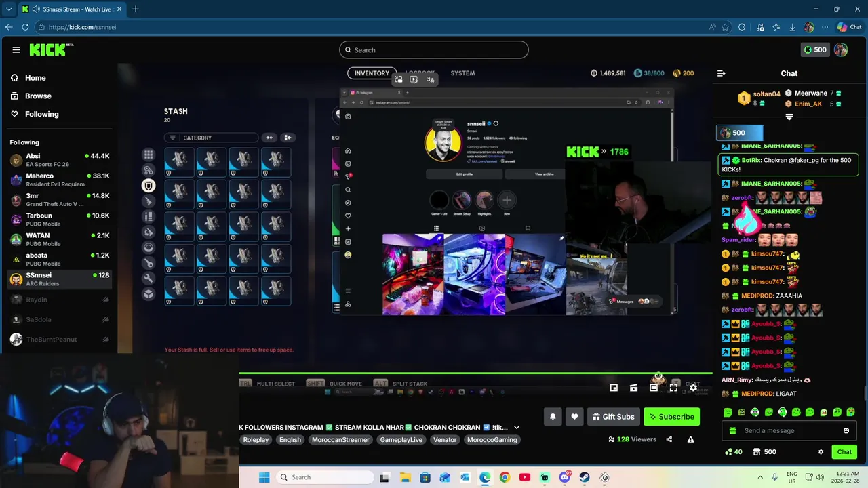The image size is (868, 488).
Task: Click the gift icon in message box
Action: tap(732, 430)
